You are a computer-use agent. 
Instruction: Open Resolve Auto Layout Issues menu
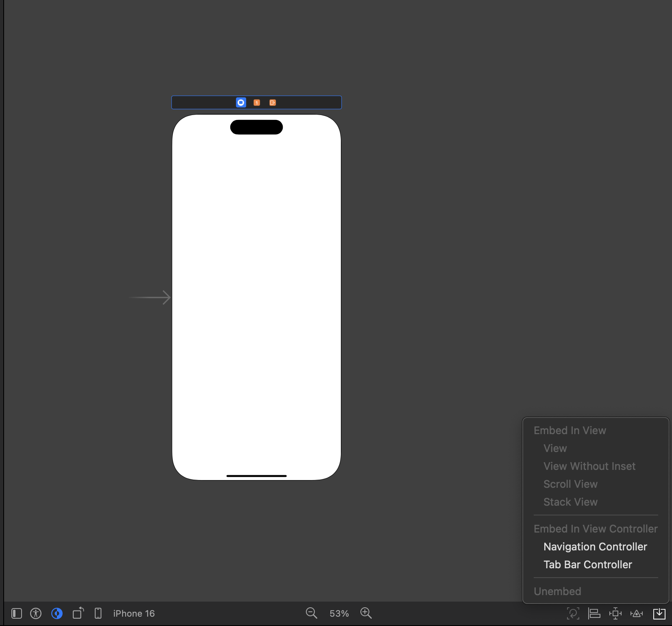click(637, 613)
